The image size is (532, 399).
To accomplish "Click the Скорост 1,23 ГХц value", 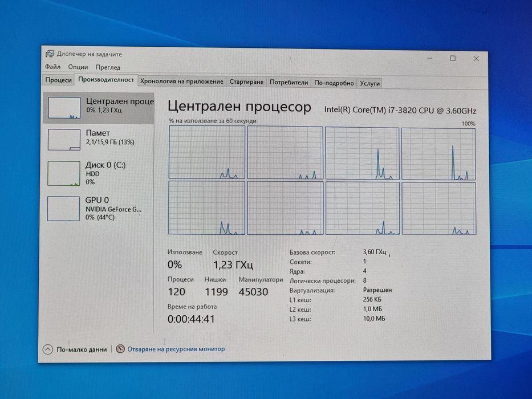I will (x=233, y=264).
